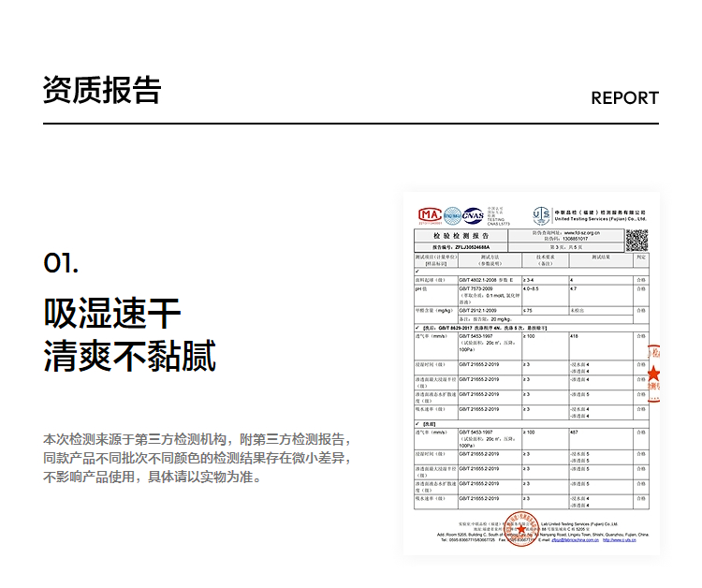Click the GB/T 4802.1-2008 method cell
Image resolution: width=702 pixels, height=588 pixels.
point(490,280)
